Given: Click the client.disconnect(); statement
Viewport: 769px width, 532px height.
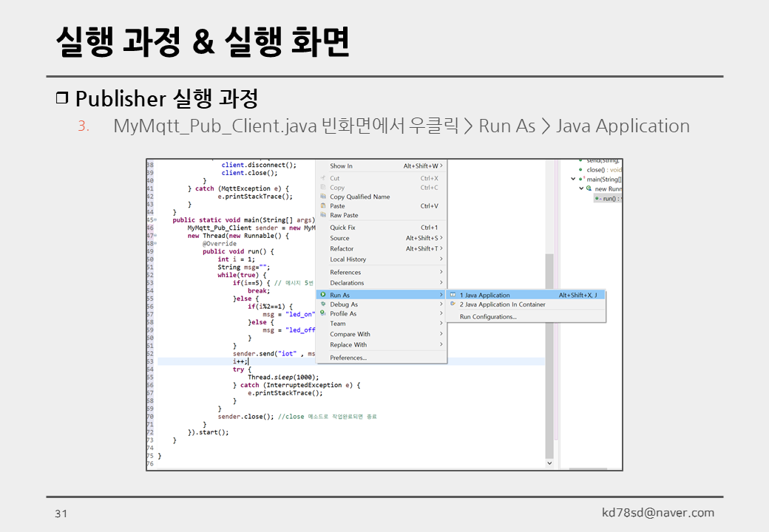Looking at the screenshot, I should (x=259, y=165).
